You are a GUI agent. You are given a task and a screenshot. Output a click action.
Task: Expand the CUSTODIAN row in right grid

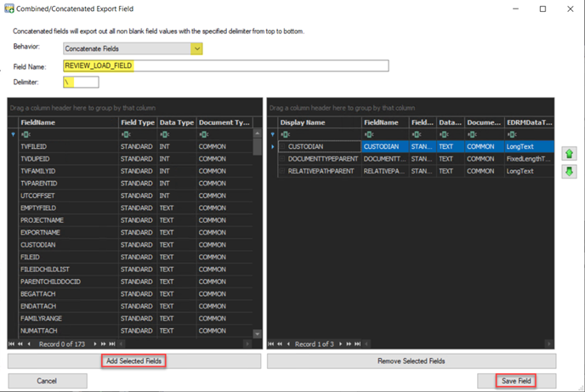coord(282,146)
